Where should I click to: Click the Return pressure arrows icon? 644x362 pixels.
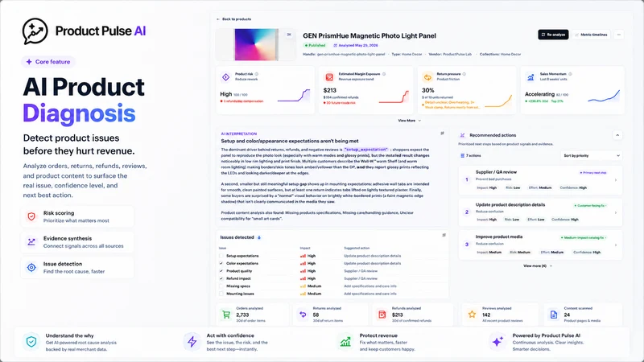[427, 76]
